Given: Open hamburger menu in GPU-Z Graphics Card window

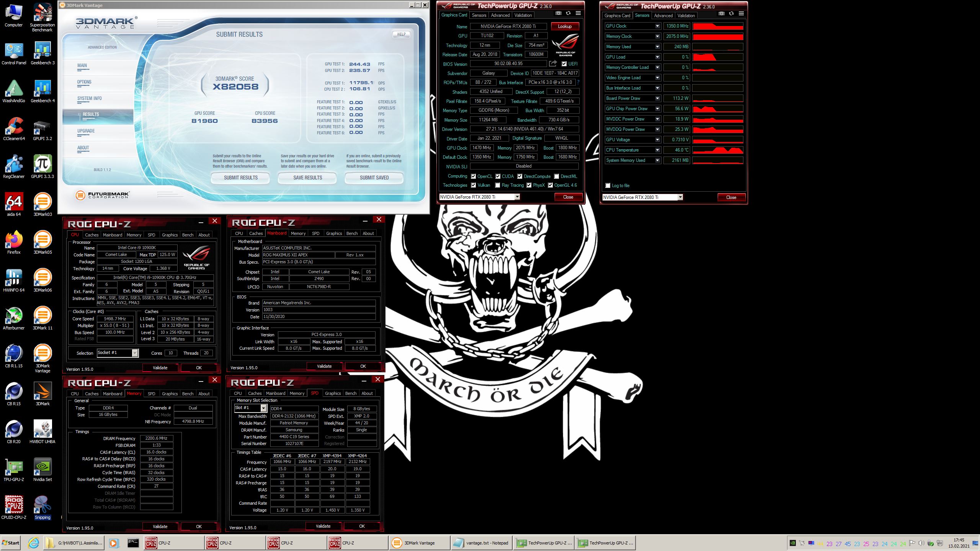Looking at the screenshot, I should point(578,13).
